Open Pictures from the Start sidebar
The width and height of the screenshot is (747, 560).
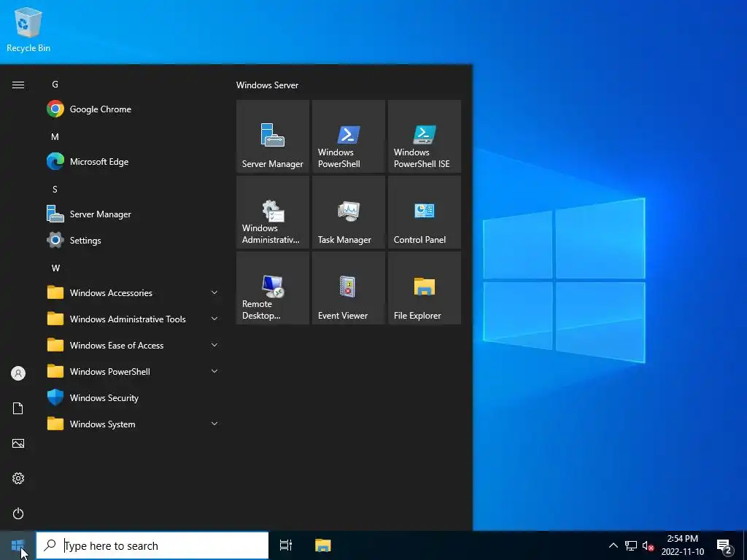coord(18,443)
